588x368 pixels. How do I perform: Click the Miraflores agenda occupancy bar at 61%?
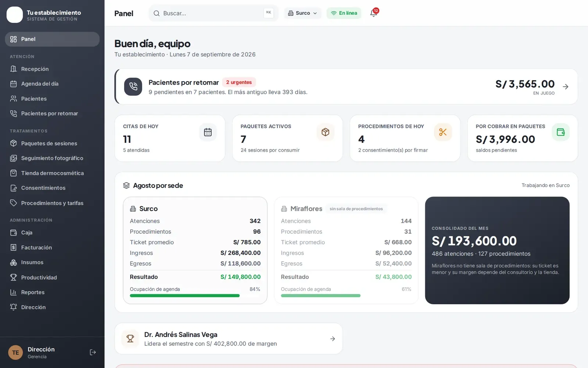[x=346, y=296]
